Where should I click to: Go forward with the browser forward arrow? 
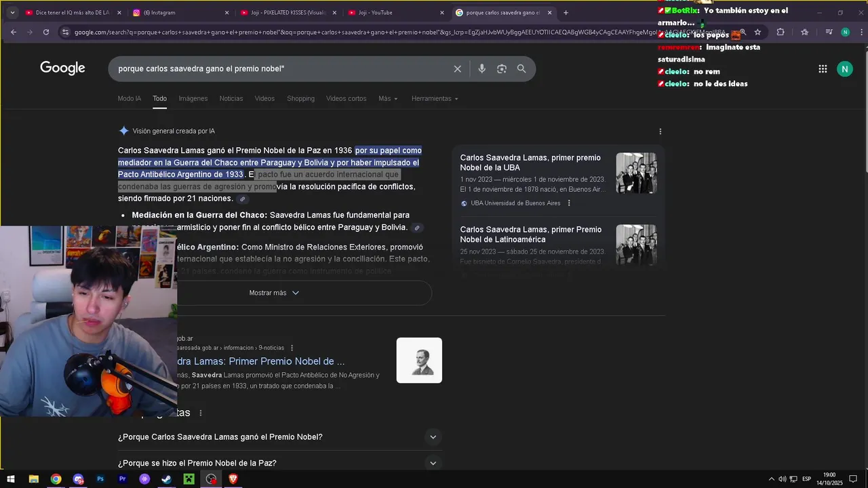pyautogui.click(x=30, y=32)
